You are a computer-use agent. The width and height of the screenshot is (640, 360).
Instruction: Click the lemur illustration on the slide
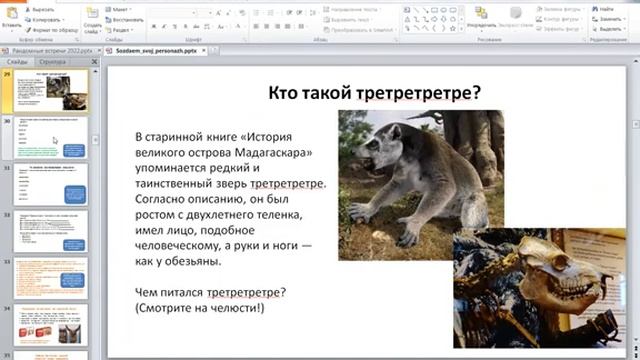421,185
